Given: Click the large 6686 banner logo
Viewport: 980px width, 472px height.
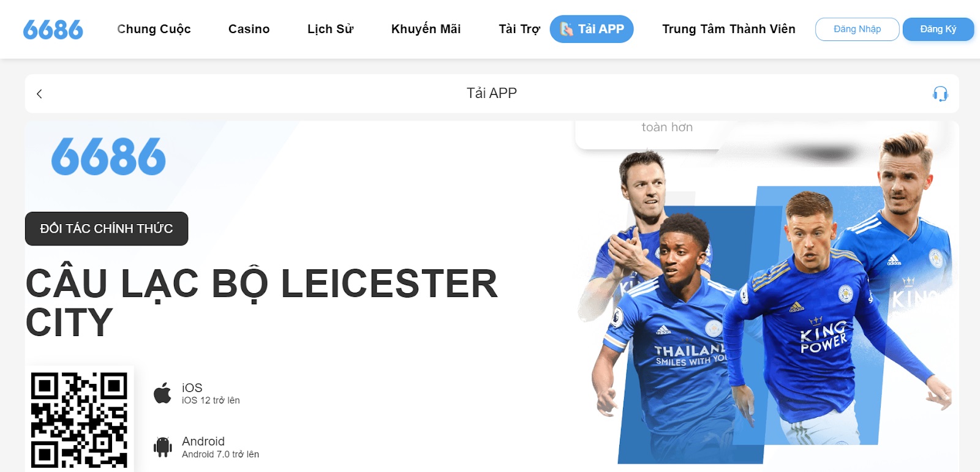Looking at the screenshot, I should point(108,156).
